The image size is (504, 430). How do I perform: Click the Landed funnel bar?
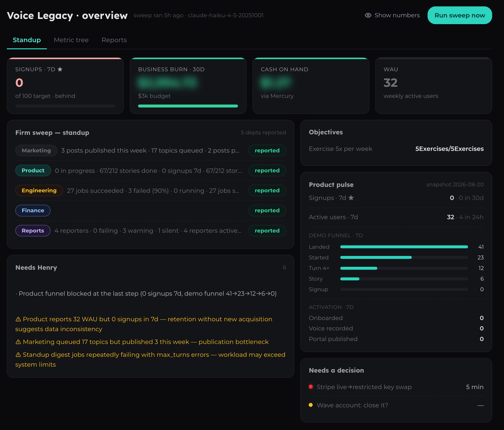[x=404, y=247]
